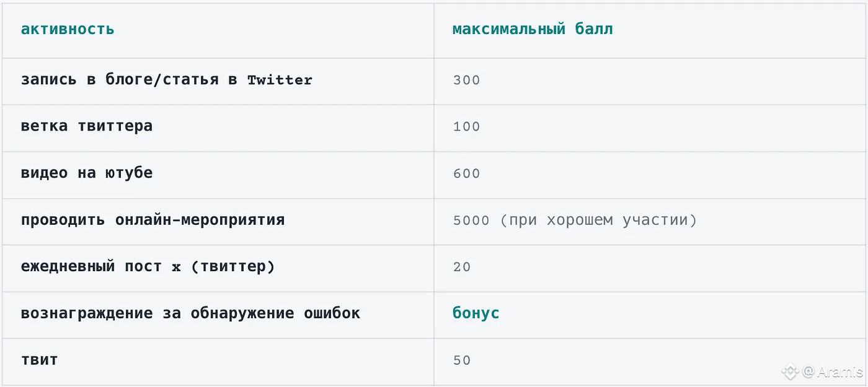Viewport: 868px width, 387px height.
Task: Click the word 'Twitter' in first row
Action: tap(280, 80)
